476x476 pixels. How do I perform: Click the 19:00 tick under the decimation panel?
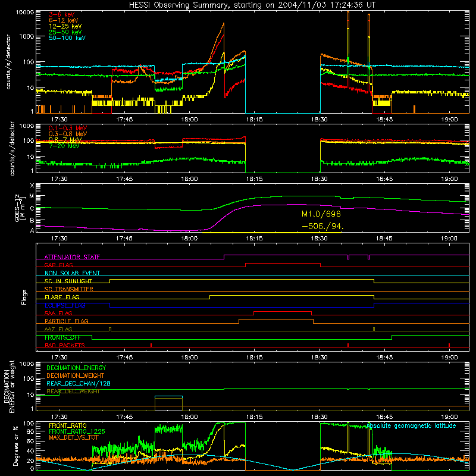[x=449, y=417]
